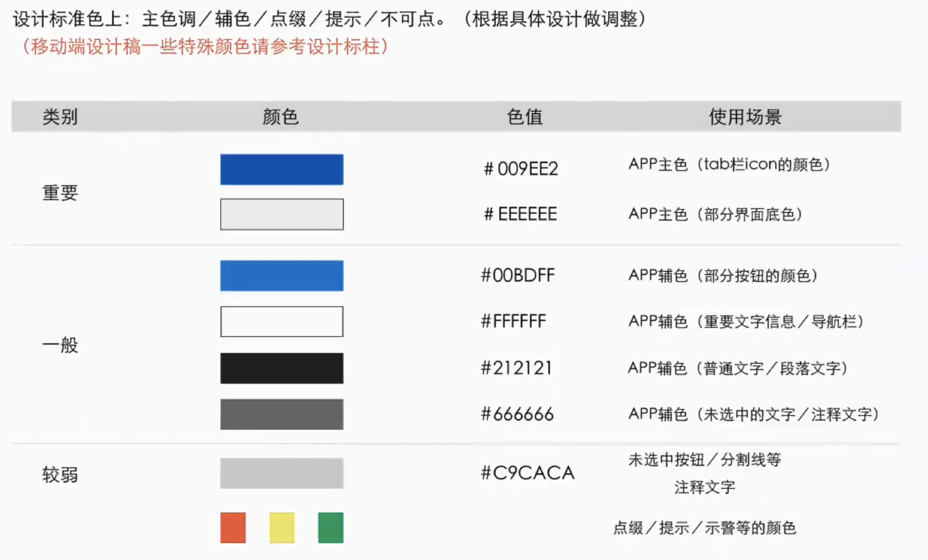Viewport: 928px width, 560px height.
Task: Click the 颜色 column header
Action: click(280, 117)
